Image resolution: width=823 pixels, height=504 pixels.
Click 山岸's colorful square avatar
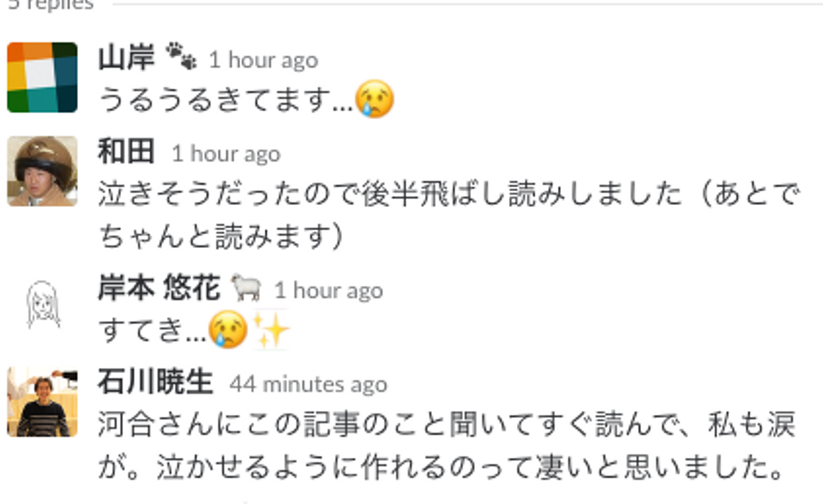(42, 77)
